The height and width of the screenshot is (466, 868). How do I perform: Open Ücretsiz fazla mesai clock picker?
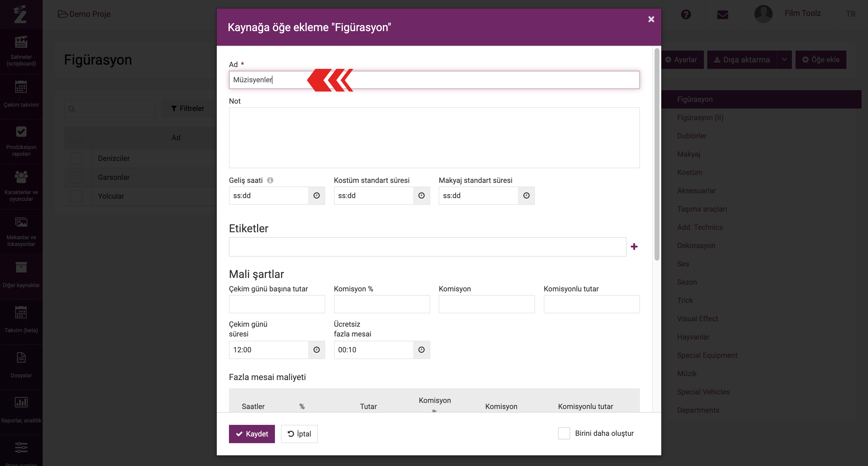[x=421, y=350]
